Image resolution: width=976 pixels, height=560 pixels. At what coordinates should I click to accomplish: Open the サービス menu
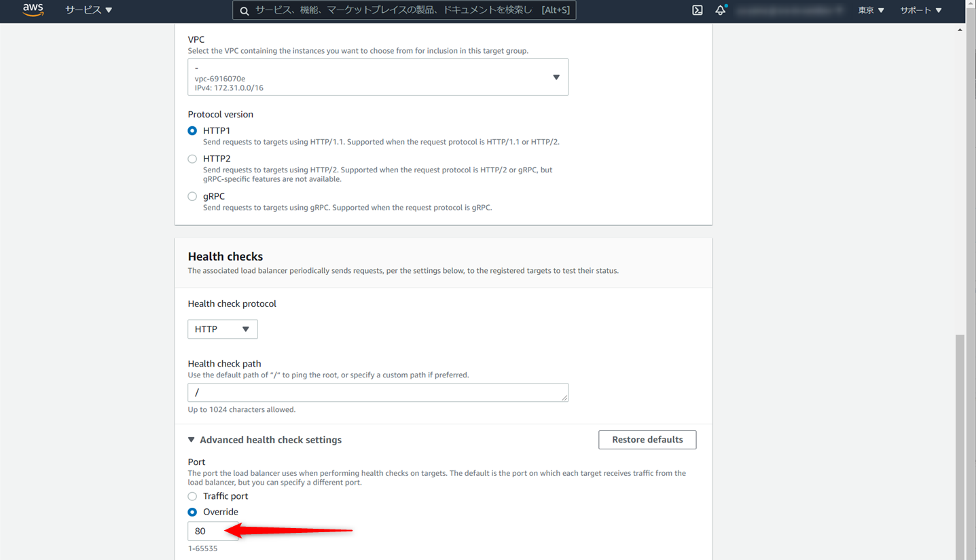click(88, 10)
